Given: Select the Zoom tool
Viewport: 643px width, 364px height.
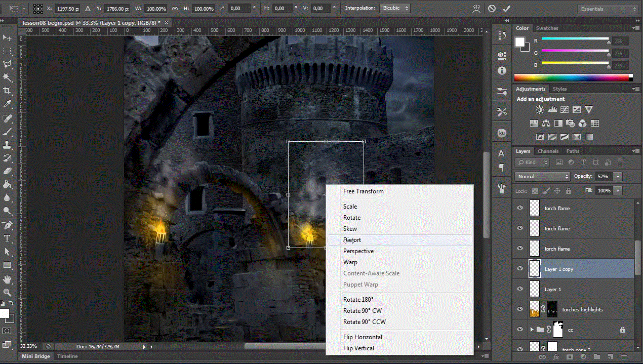Looking at the screenshot, I should 7,292.
